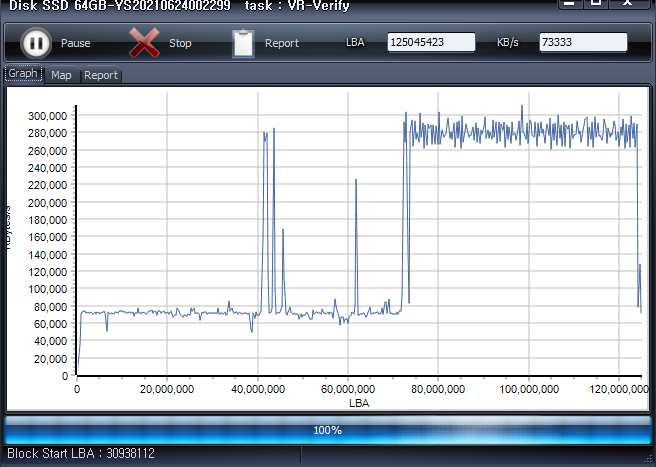Open the Report tab below the toolbar
Image resolution: width=656 pixels, height=467 pixels.
click(x=100, y=75)
